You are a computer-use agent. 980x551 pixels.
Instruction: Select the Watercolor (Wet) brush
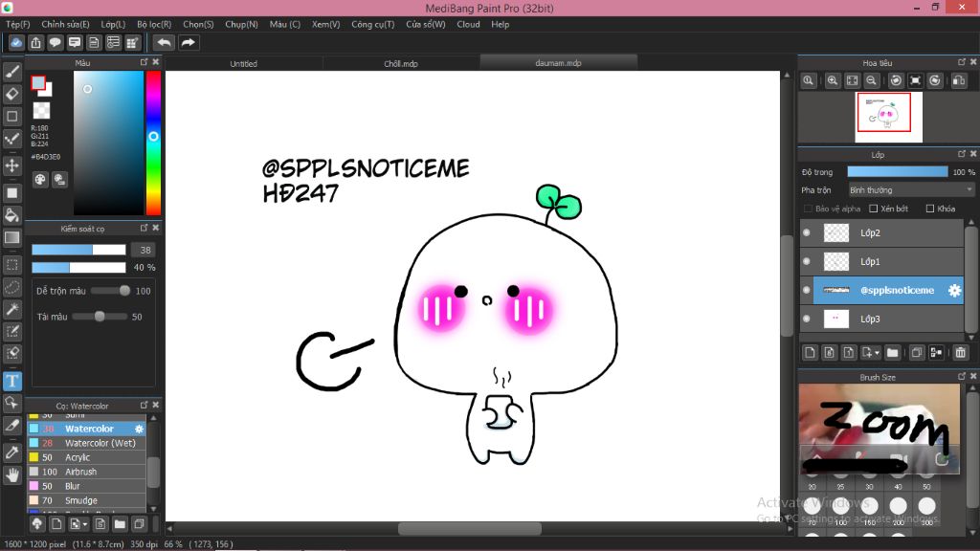pyautogui.click(x=86, y=443)
